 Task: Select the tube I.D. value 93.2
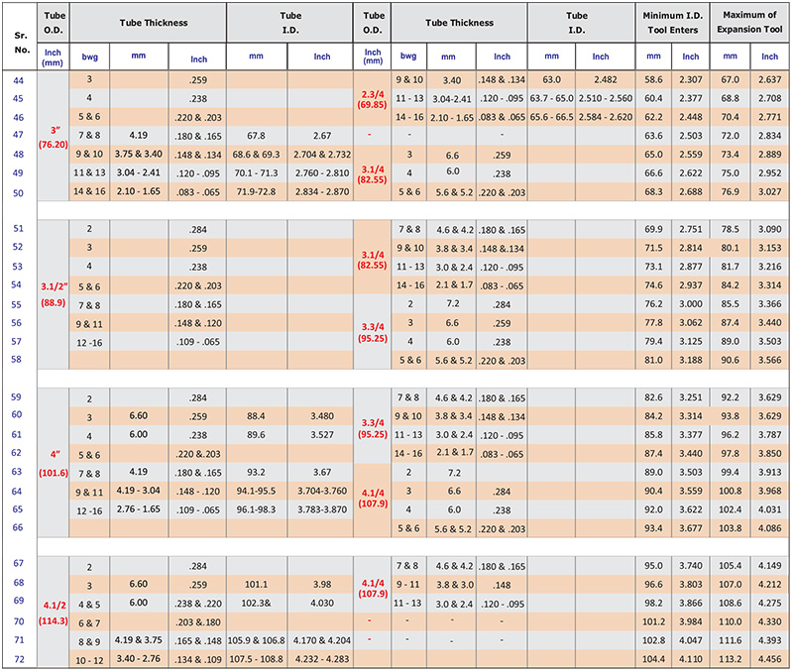click(256, 472)
